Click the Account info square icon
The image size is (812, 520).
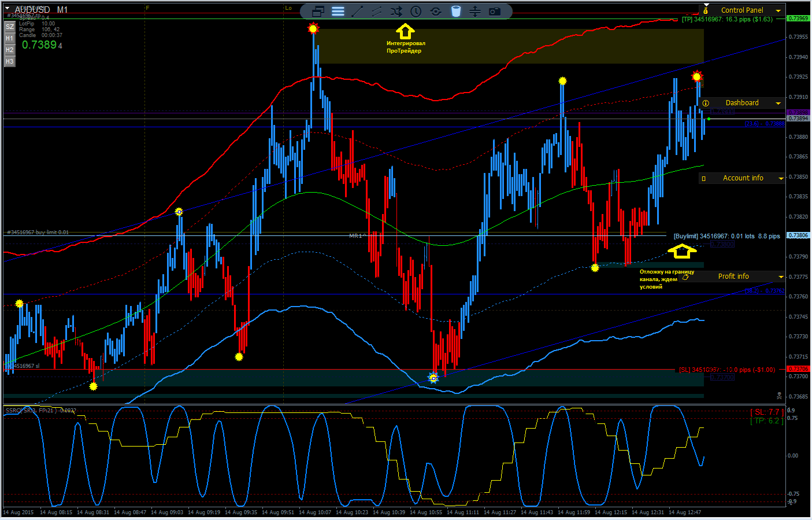pyautogui.click(x=703, y=178)
